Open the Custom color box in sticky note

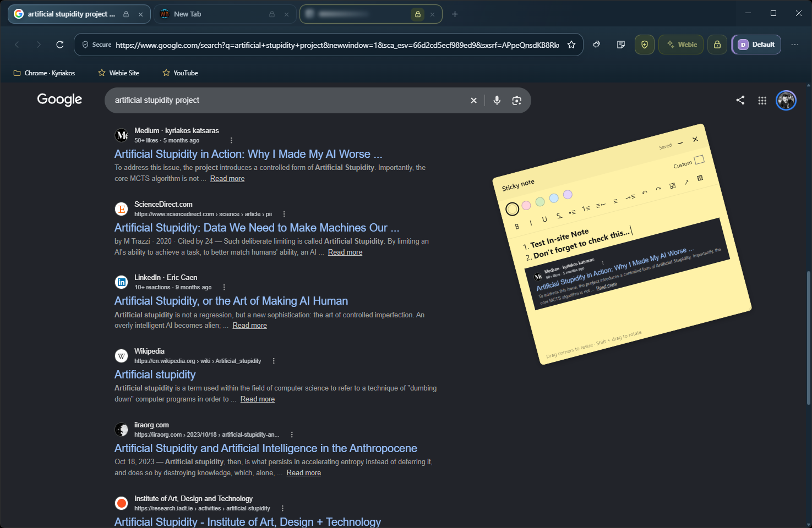(699, 159)
